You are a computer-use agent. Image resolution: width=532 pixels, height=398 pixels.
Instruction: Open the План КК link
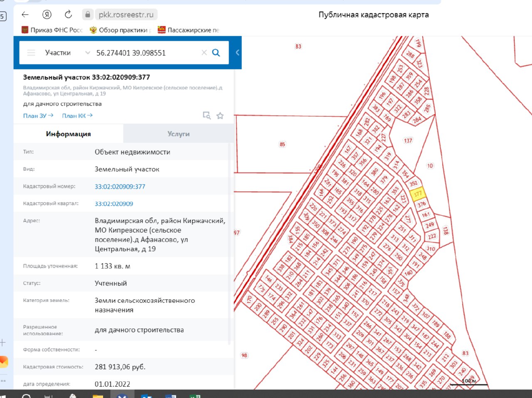77,116
